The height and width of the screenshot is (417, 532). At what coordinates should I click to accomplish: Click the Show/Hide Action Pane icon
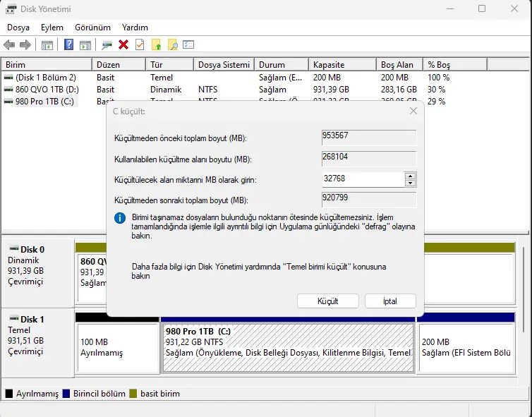pos(85,44)
